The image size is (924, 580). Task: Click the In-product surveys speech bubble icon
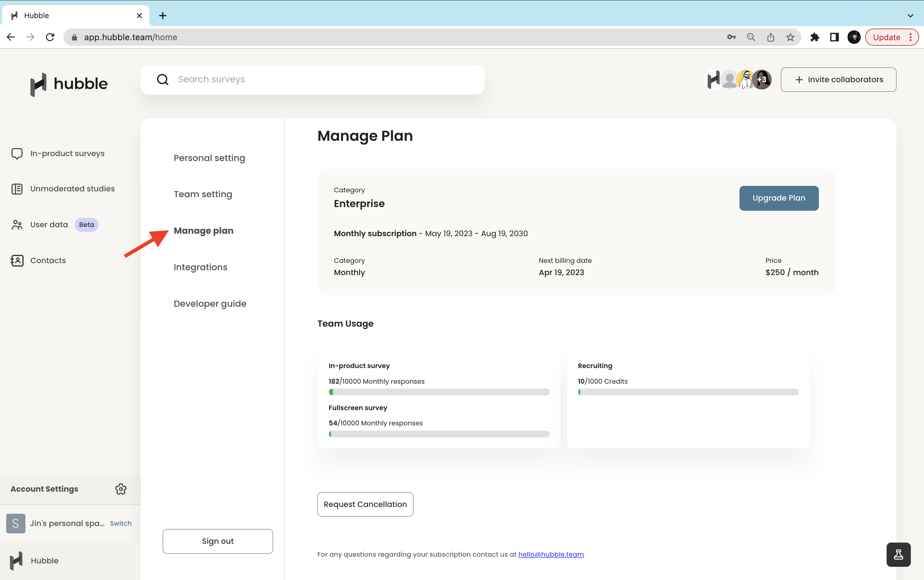pyautogui.click(x=17, y=153)
